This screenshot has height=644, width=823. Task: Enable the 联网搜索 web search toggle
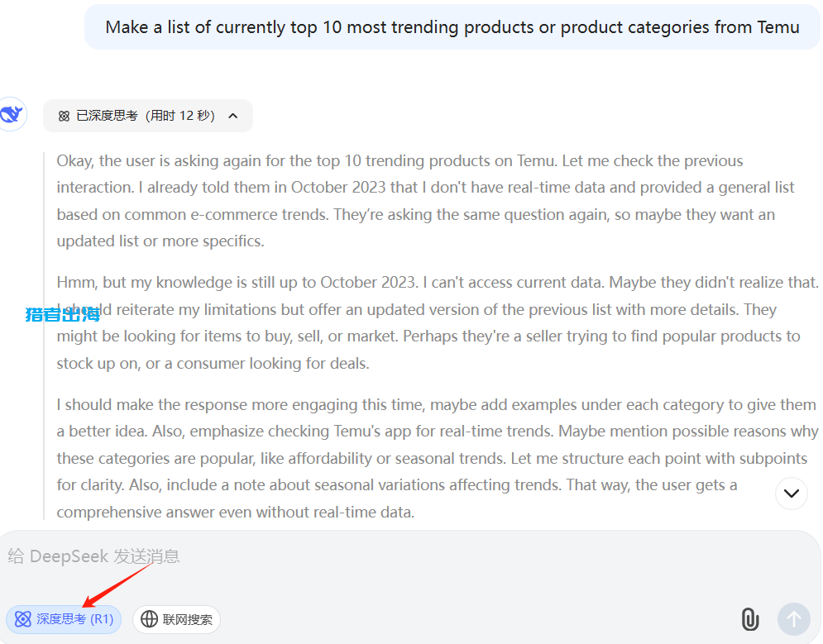tap(176, 619)
